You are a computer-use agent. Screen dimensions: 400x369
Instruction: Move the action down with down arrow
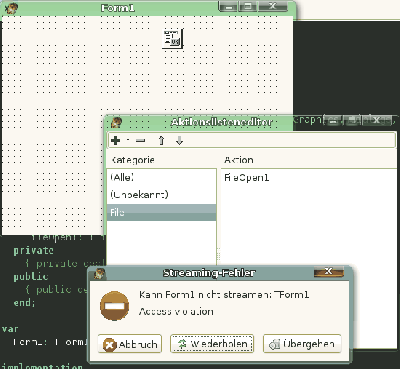click(x=179, y=140)
